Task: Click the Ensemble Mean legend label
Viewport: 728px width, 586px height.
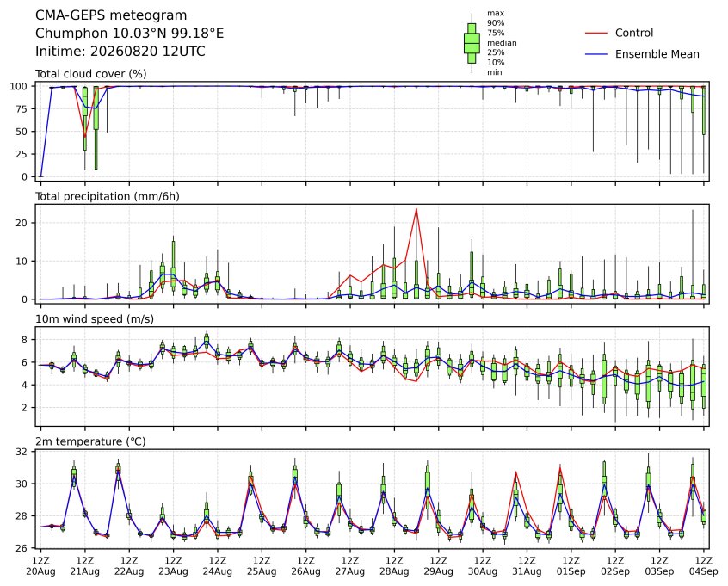Action: point(657,54)
